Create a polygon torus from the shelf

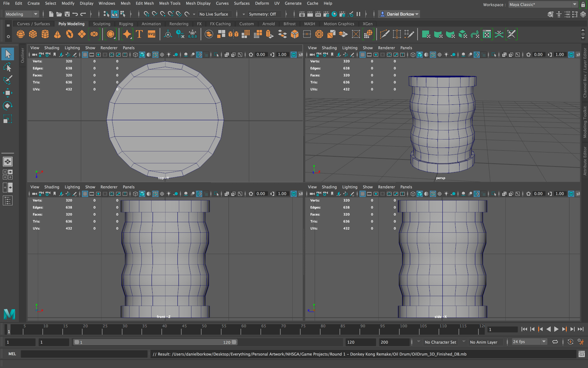click(69, 34)
